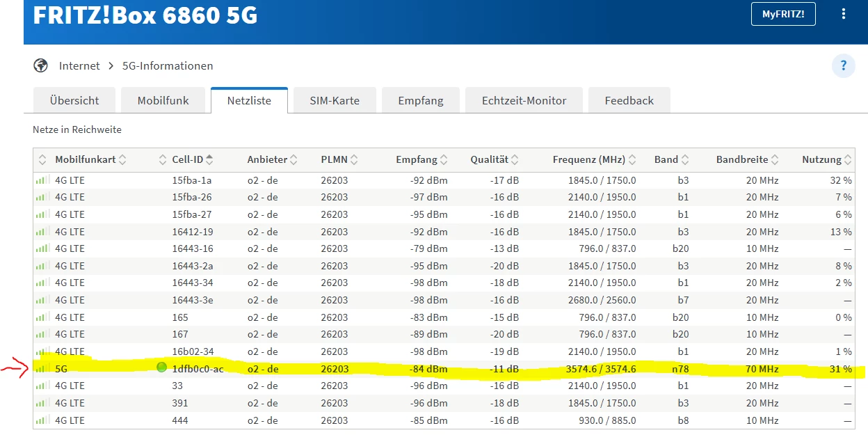Image resolution: width=868 pixels, height=435 pixels.
Task: Sort table by Band column
Action: [671, 159]
